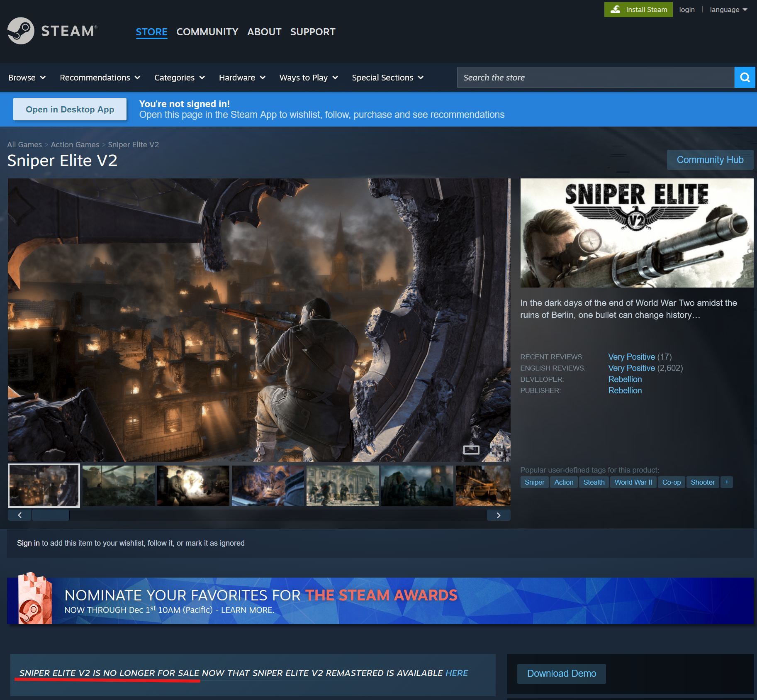Image resolution: width=757 pixels, height=700 pixels.
Task: Toggle theater mode on the screenshot viewer
Action: point(471,450)
